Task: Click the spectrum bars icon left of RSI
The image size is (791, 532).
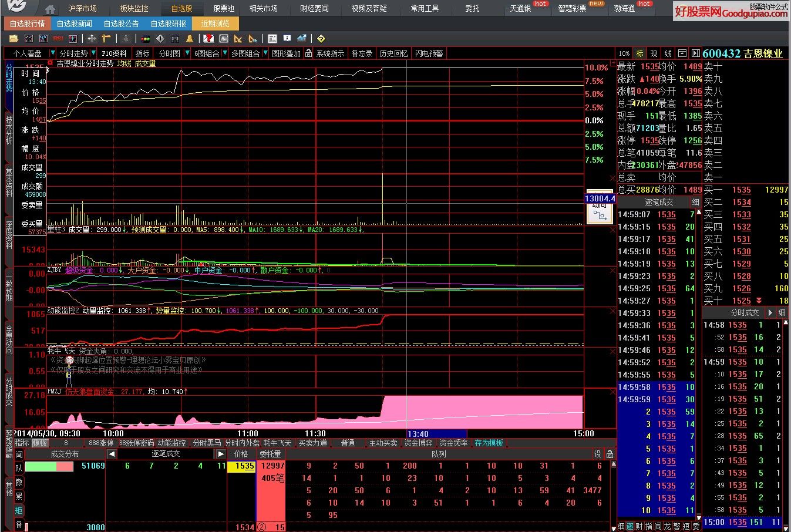Action: coord(43,38)
